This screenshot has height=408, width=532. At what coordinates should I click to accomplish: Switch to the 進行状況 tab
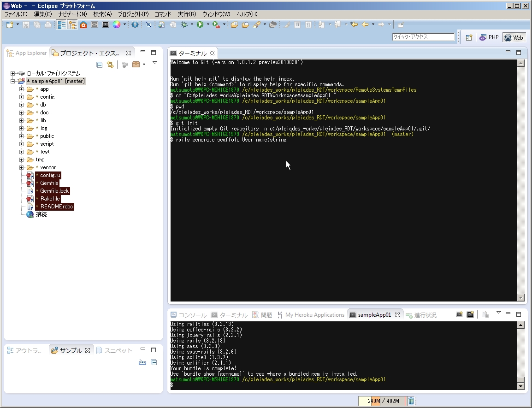coord(421,315)
